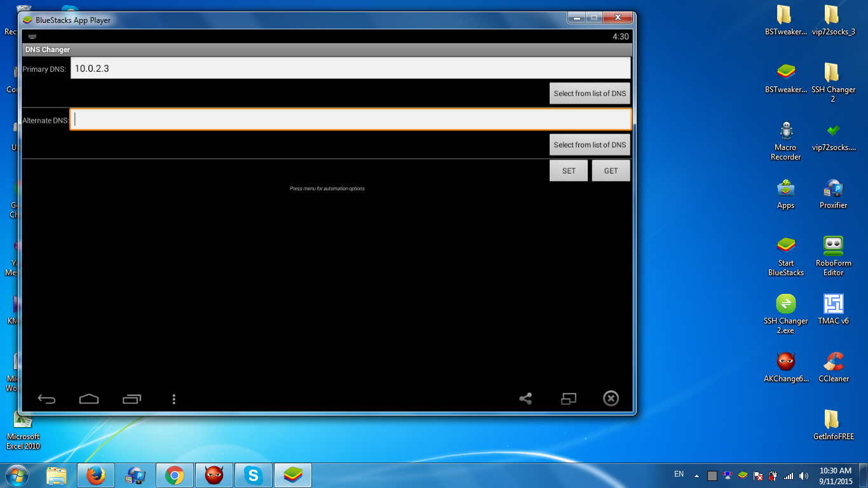This screenshot has height=488, width=868.
Task: Select the GetInfoFREE folder icon
Action: coord(833,425)
